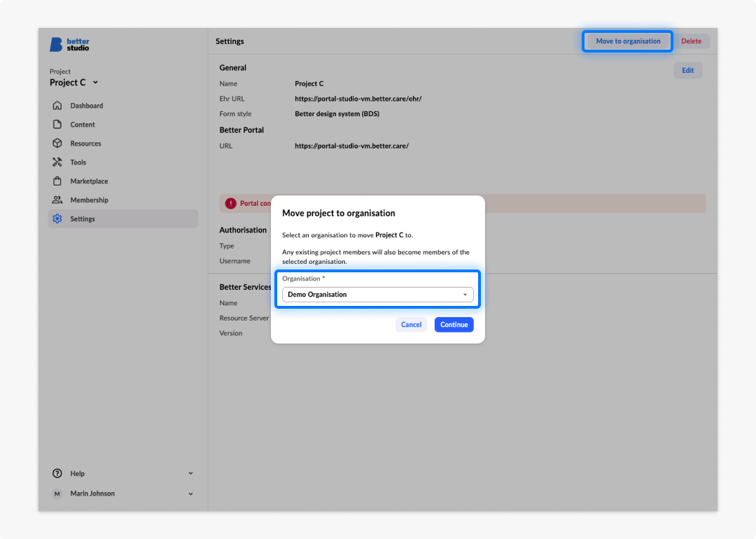Click the Content document icon
Image resolution: width=756 pixels, height=539 pixels.
[57, 125]
